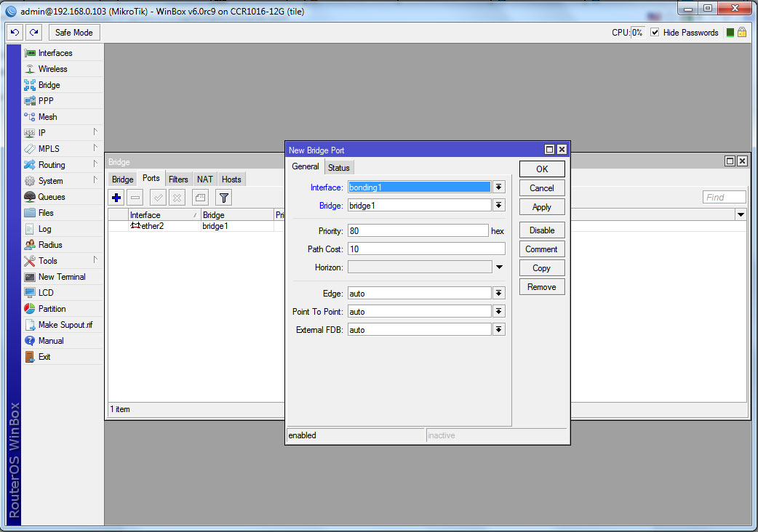Click the blue plus add button
The height and width of the screenshot is (532, 758).
[116, 197]
